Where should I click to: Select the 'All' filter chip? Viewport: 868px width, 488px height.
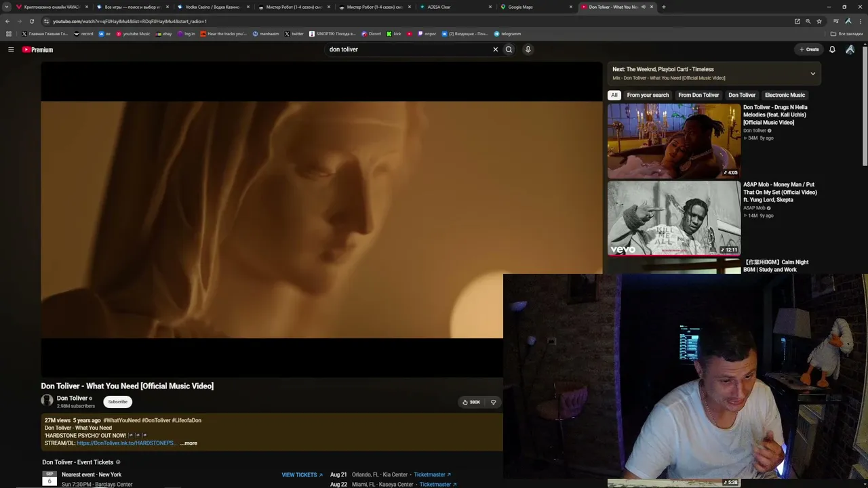click(614, 95)
